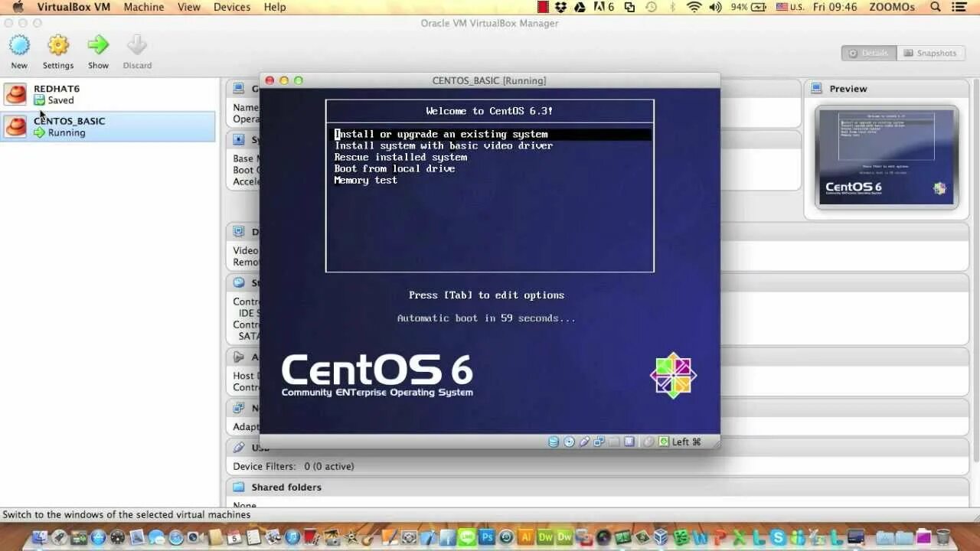Click the Photoshop icon in the Dock
Viewport: 980px width, 551px height.
pos(487,537)
